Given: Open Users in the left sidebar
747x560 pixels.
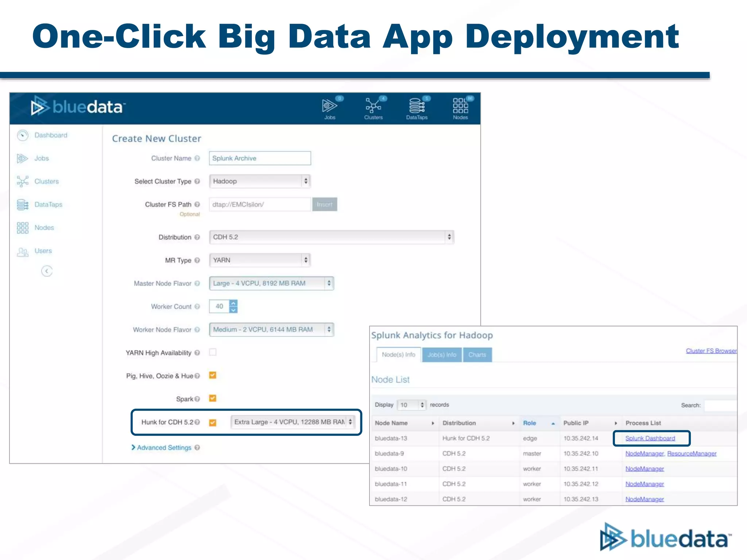Looking at the screenshot, I should point(34,251).
